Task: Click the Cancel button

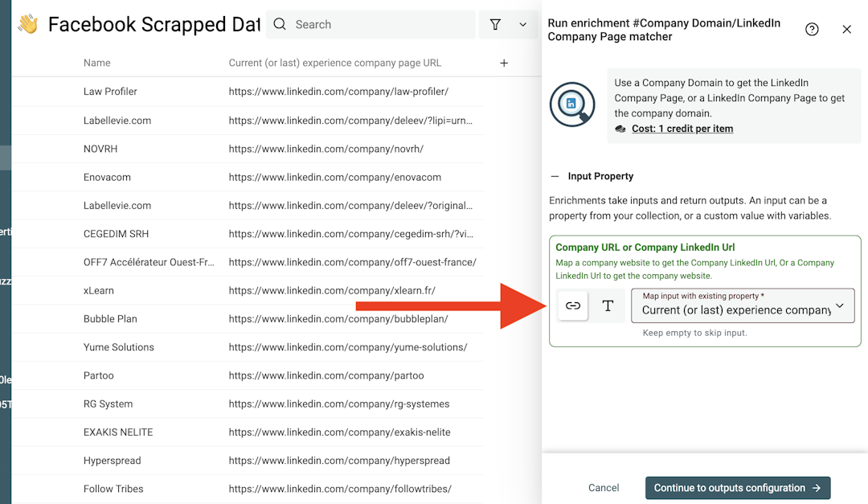Action: pyautogui.click(x=604, y=487)
